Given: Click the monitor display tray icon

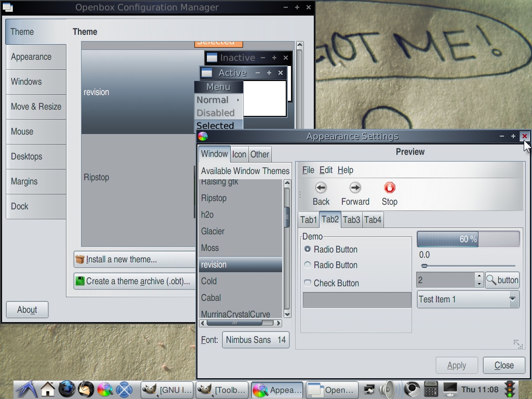Looking at the screenshot, I should click(450, 390).
